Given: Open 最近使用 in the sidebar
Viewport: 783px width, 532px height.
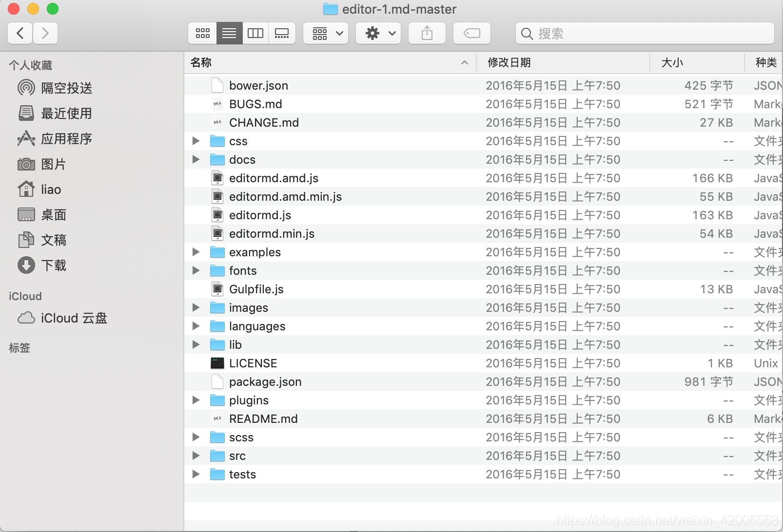Looking at the screenshot, I should (55, 114).
